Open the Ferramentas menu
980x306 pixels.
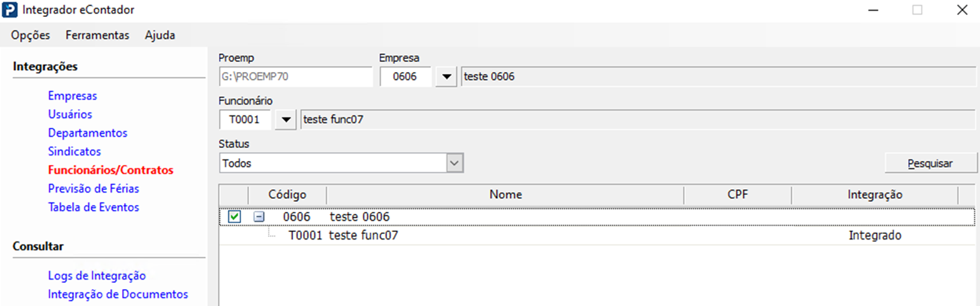coord(97,35)
